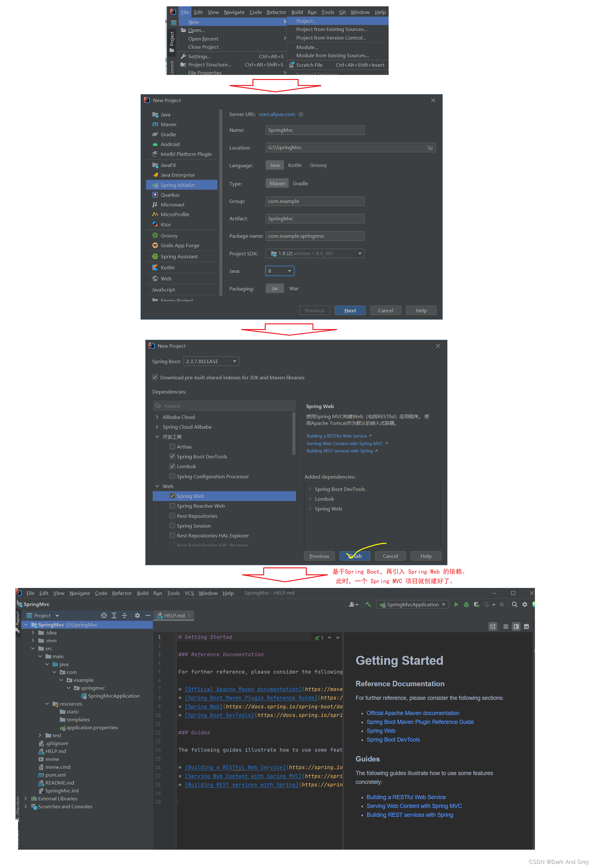The width and height of the screenshot is (594, 868).
Task: Remove Lombok from Added dependencies
Action: coord(310,499)
